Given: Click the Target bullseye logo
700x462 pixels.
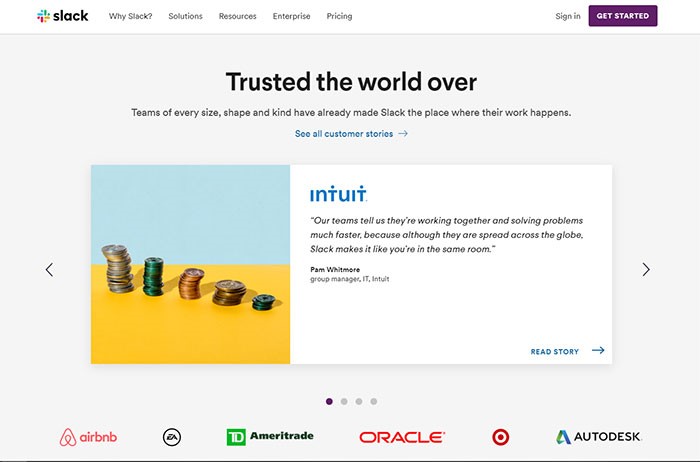Looking at the screenshot, I should coord(500,437).
